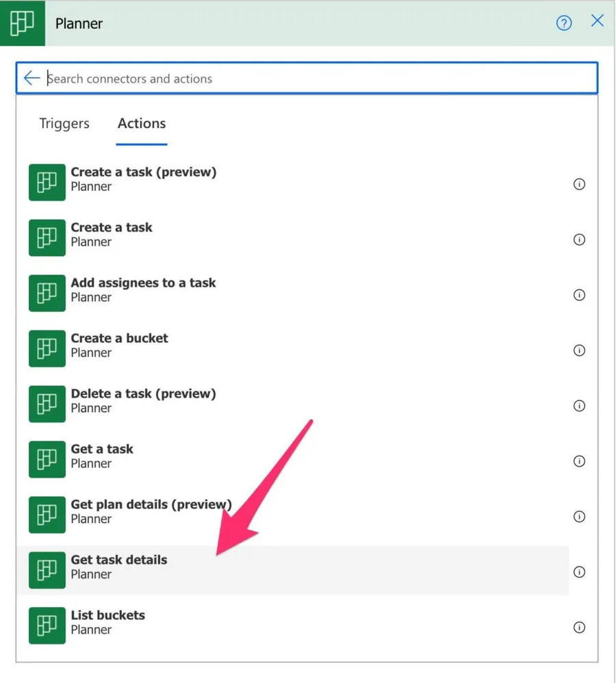This screenshot has width=616, height=683.
Task: Pick the List buckets action
Action: click(x=108, y=623)
